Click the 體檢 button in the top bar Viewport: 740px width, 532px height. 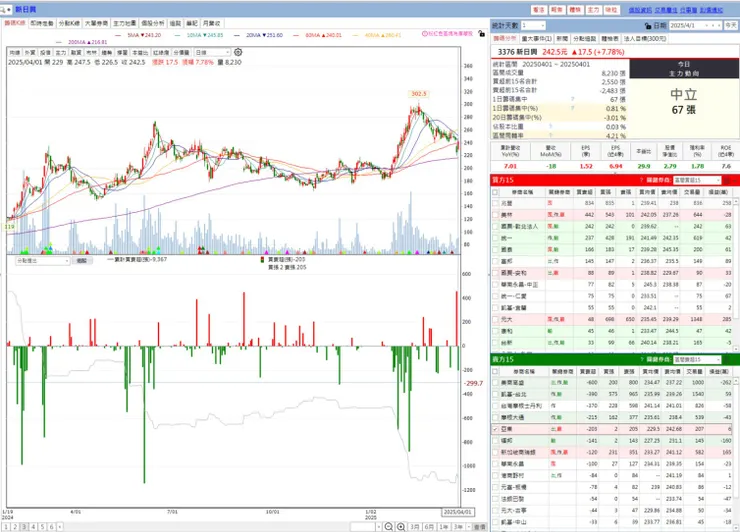tap(575, 10)
